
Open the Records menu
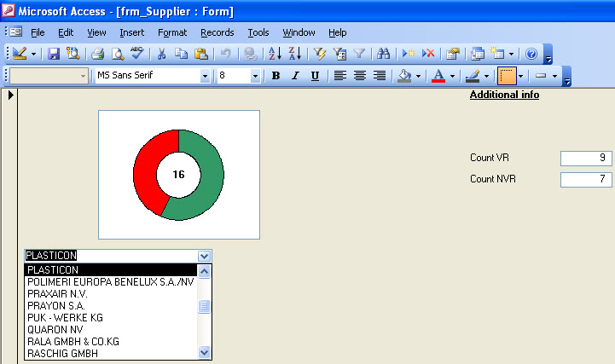click(x=218, y=32)
